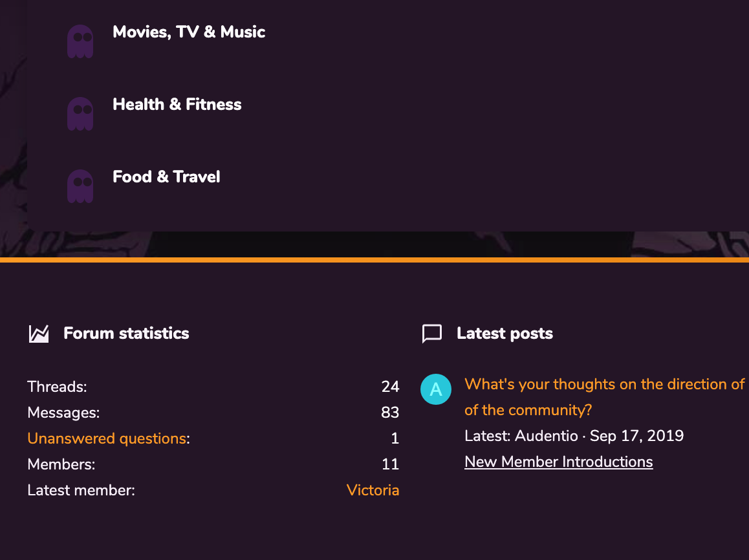The height and width of the screenshot is (560, 749).
Task: Open the Health & Fitness forum
Action: tap(177, 104)
